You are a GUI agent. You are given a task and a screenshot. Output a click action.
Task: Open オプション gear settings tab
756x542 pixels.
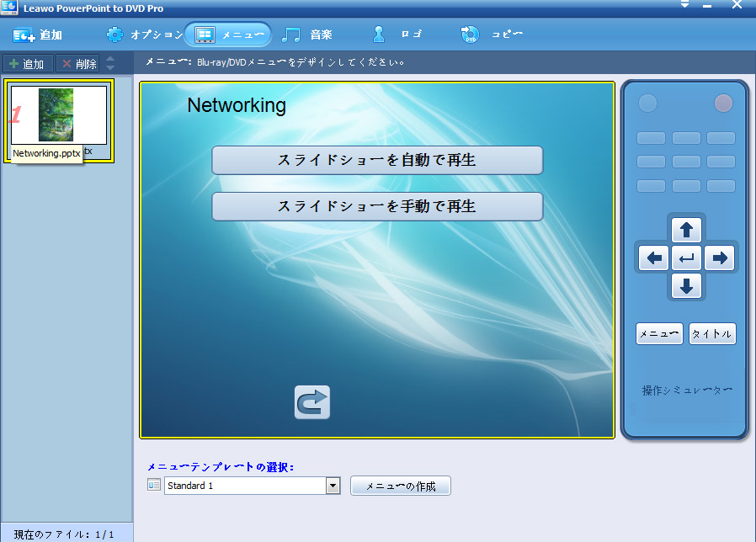[x=114, y=35]
